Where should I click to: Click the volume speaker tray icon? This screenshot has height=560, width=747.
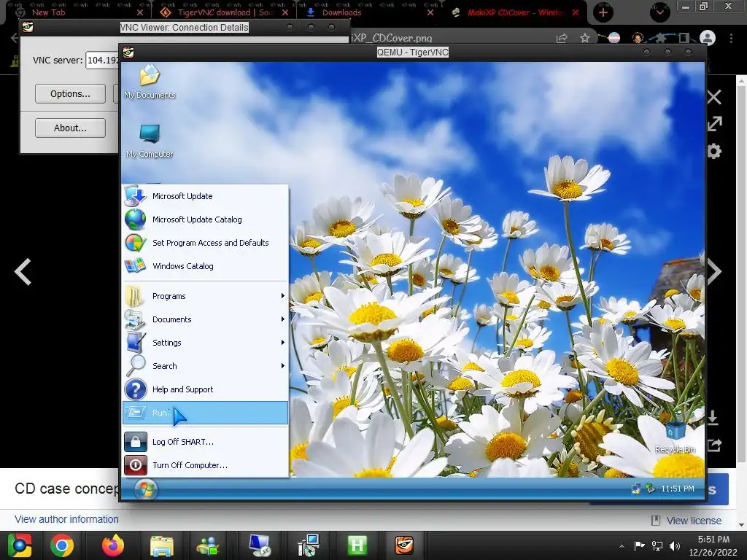[x=675, y=546]
